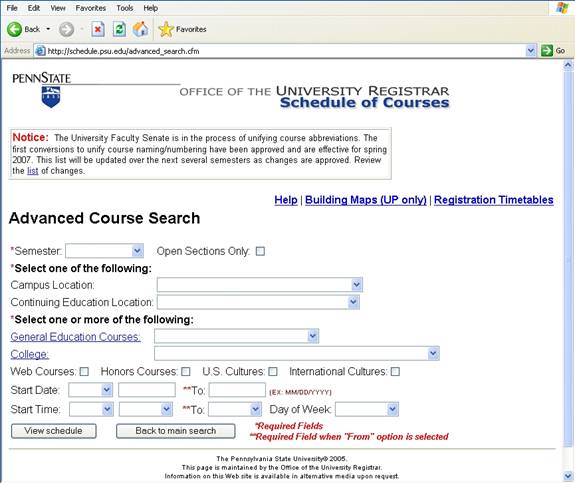Click the Start Date text field
Viewport: 575px width, 483px height.
click(147, 390)
